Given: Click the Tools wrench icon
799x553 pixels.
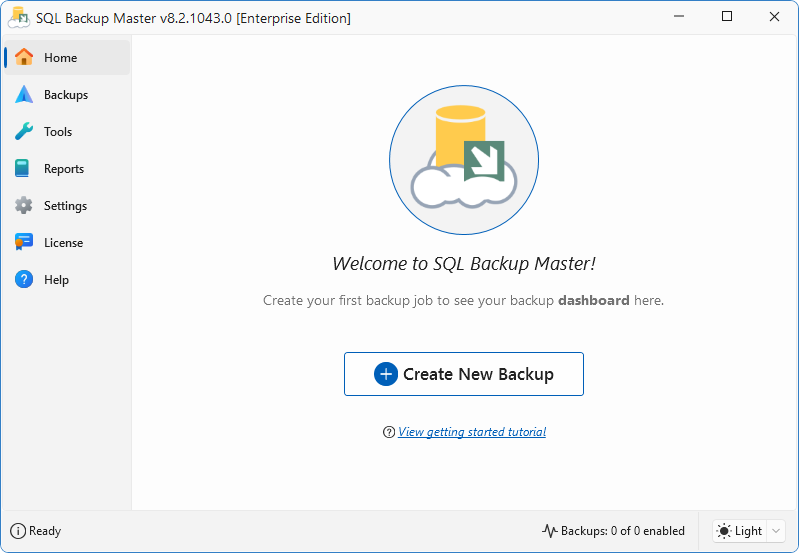Looking at the screenshot, I should pos(24,131).
